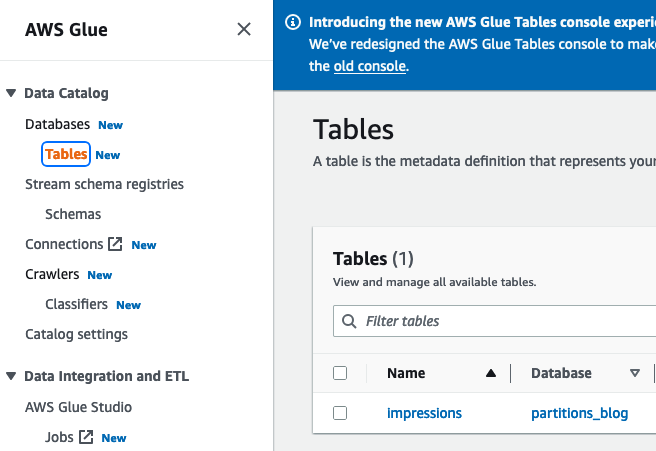The width and height of the screenshot is (656, 451).
Task: Collapse the Data Catalog section
Action: [x=11, y=93]
